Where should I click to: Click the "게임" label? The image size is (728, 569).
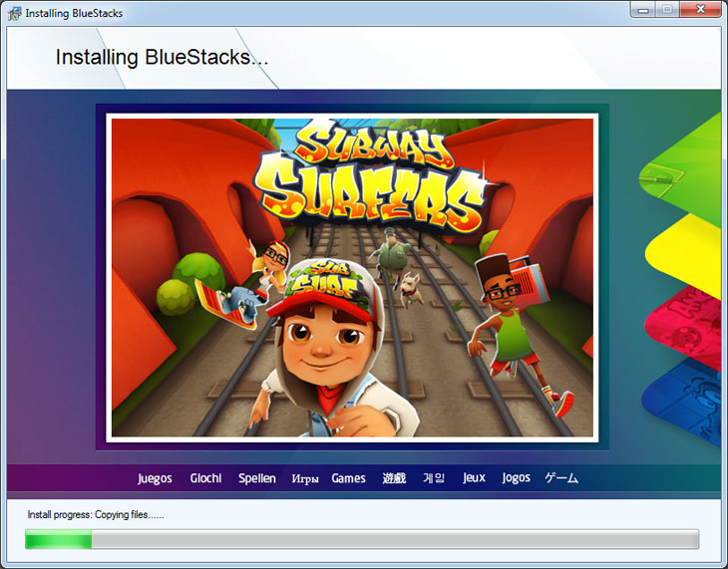pos(434,478)
